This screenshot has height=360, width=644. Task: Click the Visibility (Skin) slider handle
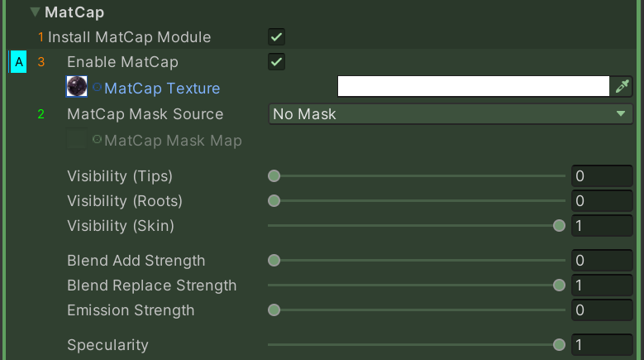click(x=559, y=226)
